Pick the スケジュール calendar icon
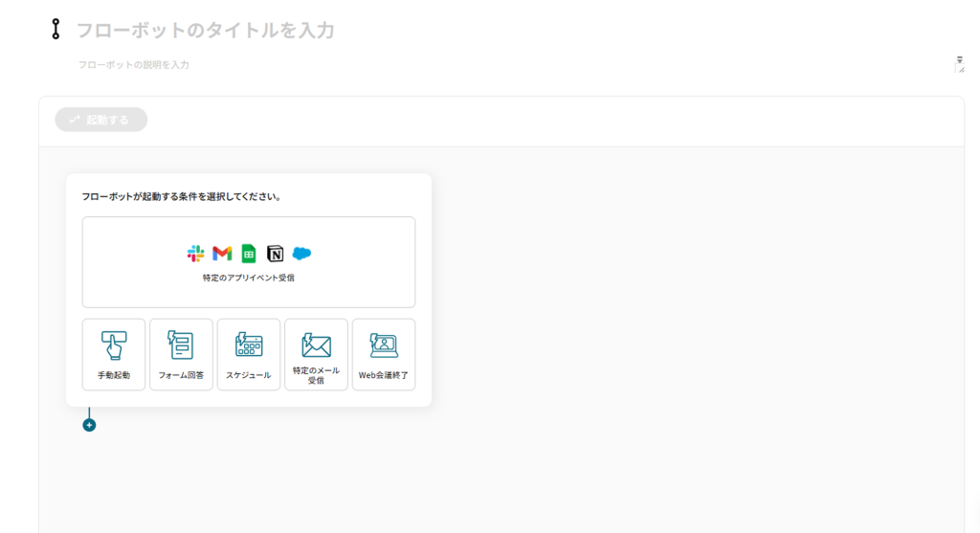Image resolution: width=980 pixels, height=533 pixels. point(249,344)
